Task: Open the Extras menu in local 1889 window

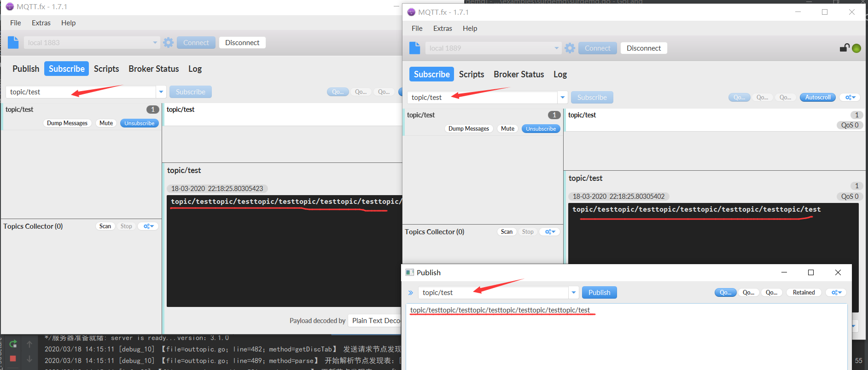Action: click(443, 29)
